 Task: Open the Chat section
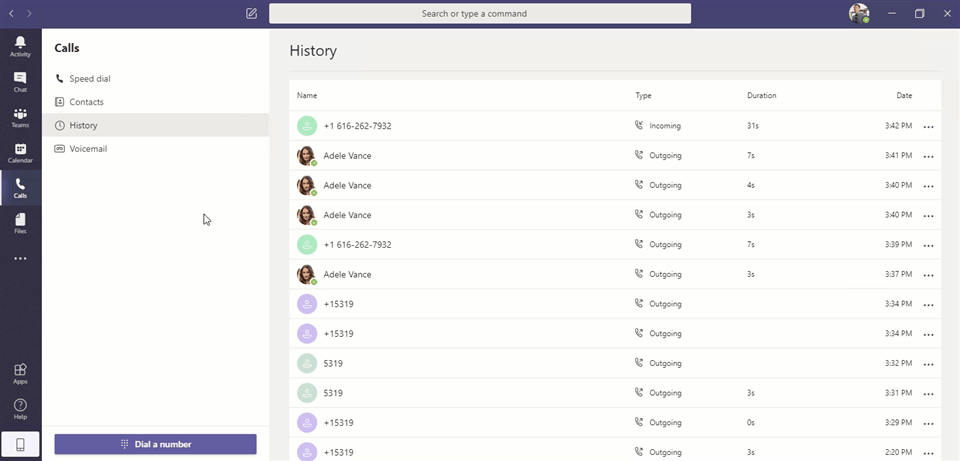[20, 82]
